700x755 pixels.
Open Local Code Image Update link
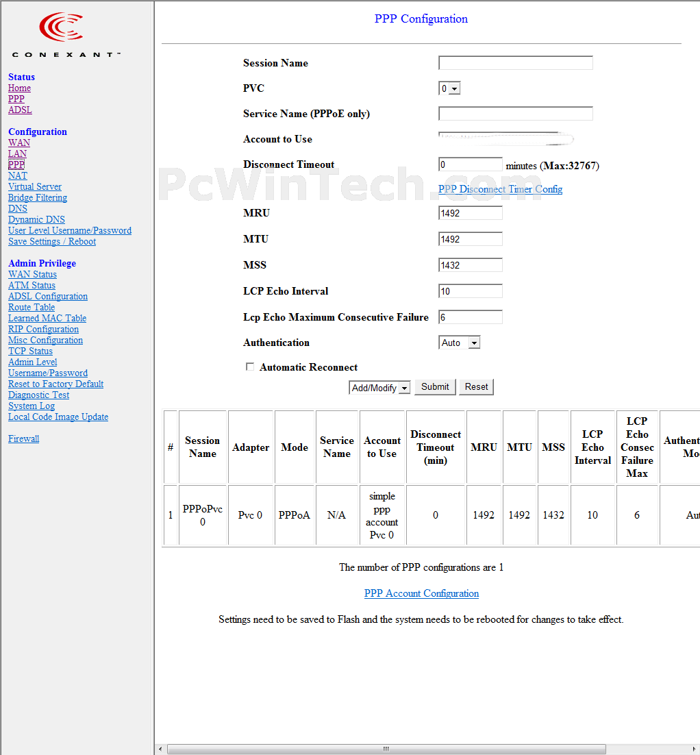pyautogui.click(x=58, y=417)
